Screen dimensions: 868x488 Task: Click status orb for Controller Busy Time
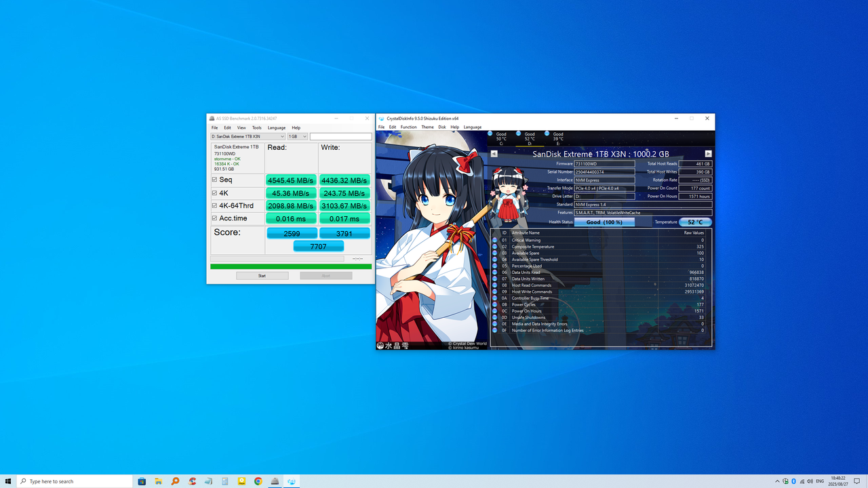(494, 298)
